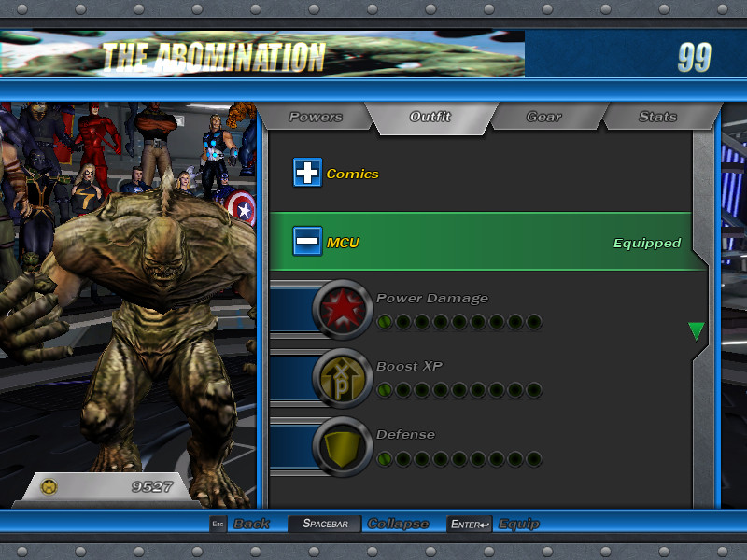The height and width of the screenshot is (560, 747).
Task: Click the Boost XP emblem icon
Action: pyautogui.click(x=344, y=377)
